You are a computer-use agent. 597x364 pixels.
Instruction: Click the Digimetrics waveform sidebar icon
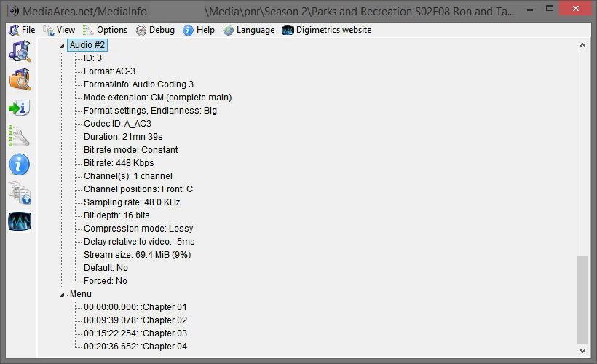click(20, 221)
